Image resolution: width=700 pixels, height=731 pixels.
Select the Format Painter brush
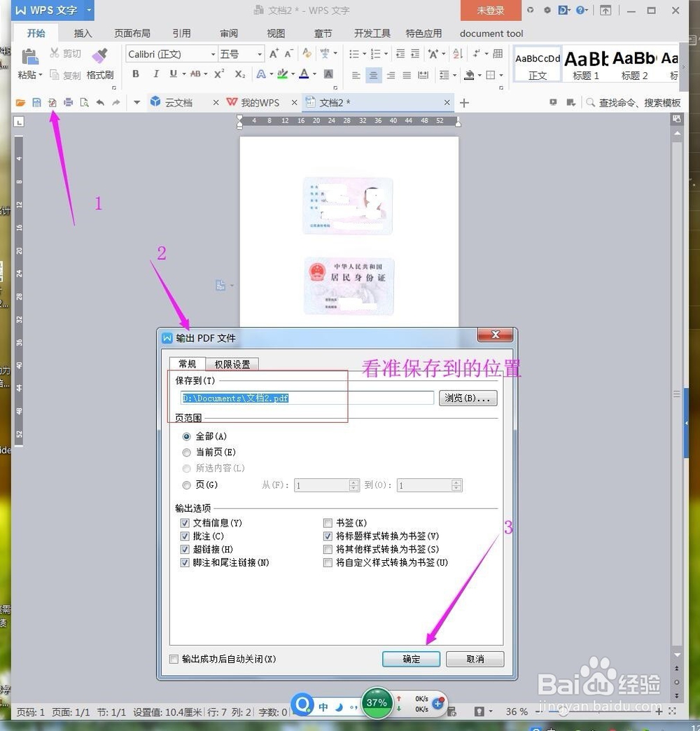[99, 56]
